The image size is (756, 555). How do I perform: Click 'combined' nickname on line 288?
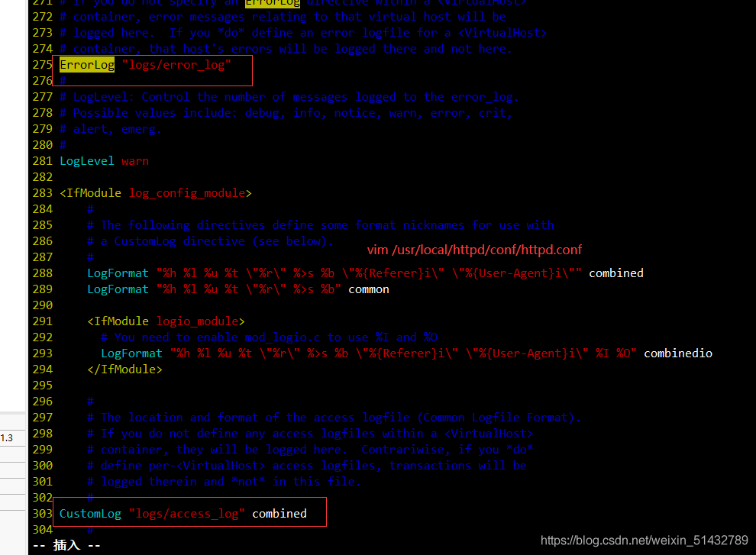point(616,273)
